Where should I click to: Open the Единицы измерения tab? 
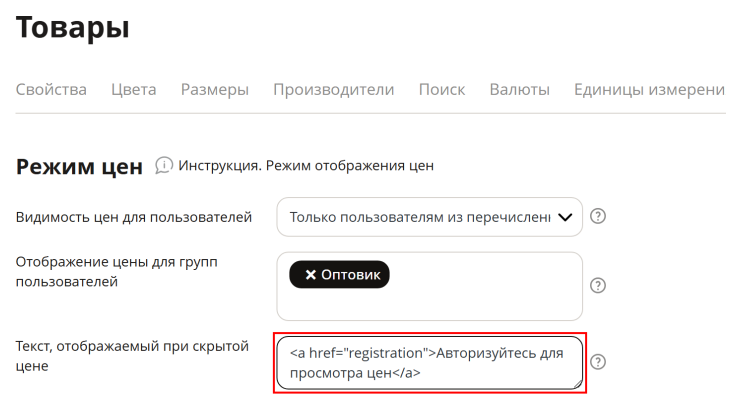[x=649, y=89]
